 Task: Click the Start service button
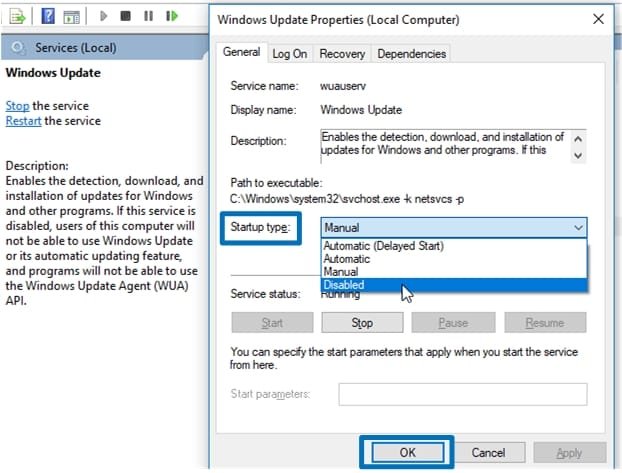coord(272,323)
